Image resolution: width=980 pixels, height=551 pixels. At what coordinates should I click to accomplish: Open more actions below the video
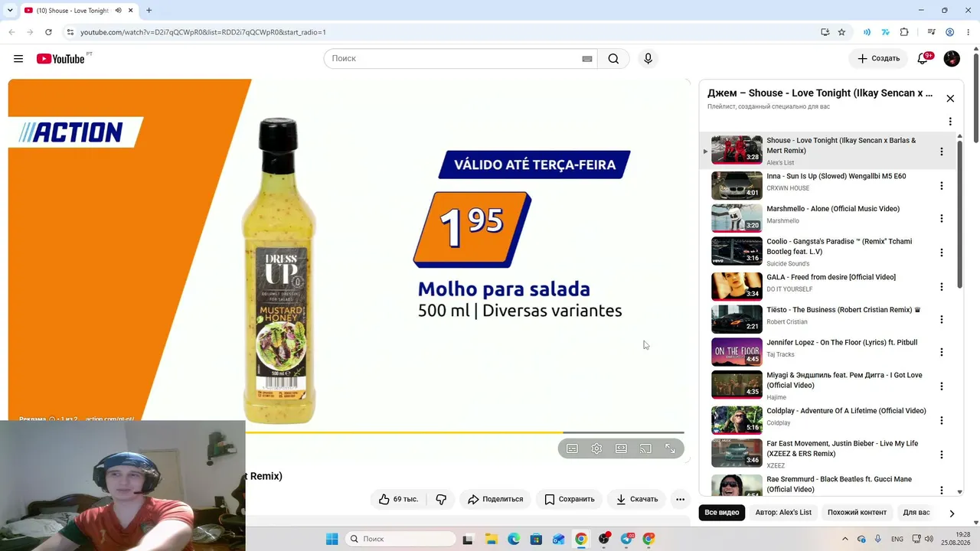(x=680, y=499)
